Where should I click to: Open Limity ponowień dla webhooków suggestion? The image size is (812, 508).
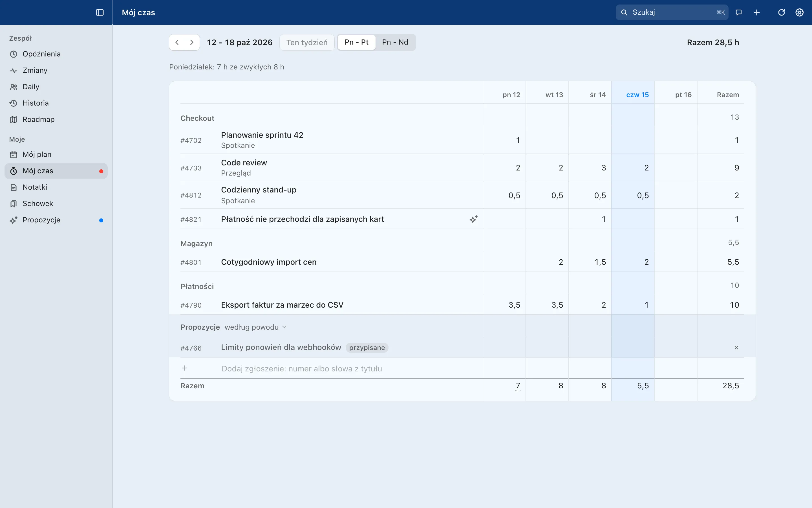281,347
